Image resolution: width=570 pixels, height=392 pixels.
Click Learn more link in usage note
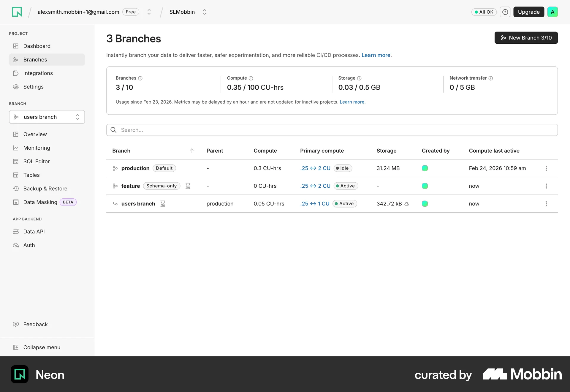pos(352,102)
